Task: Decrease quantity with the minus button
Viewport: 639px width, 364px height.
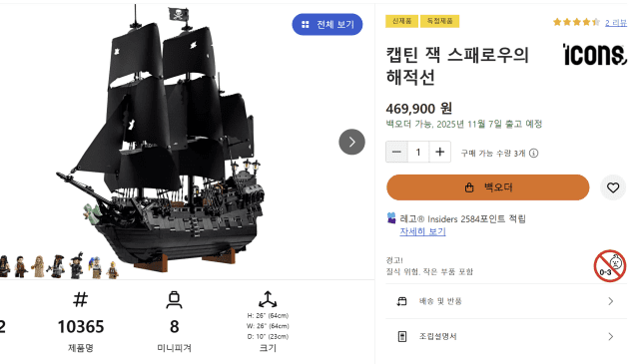Action: [396, 152]
